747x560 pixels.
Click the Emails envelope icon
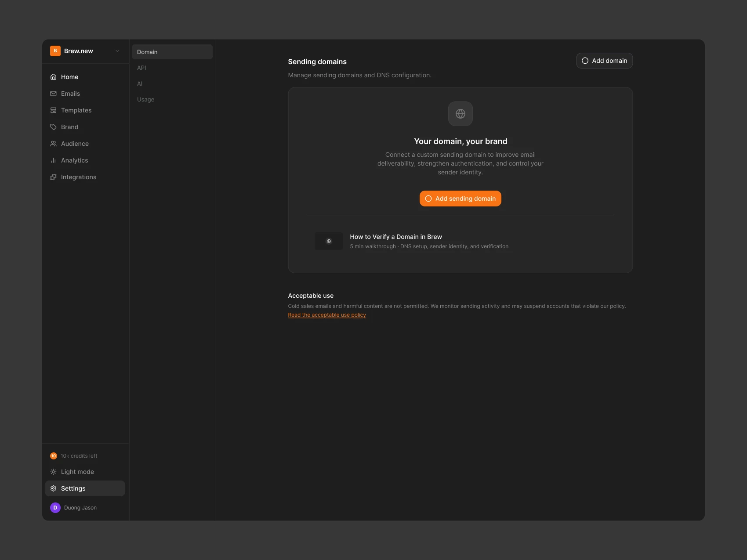tap(54, 94)
